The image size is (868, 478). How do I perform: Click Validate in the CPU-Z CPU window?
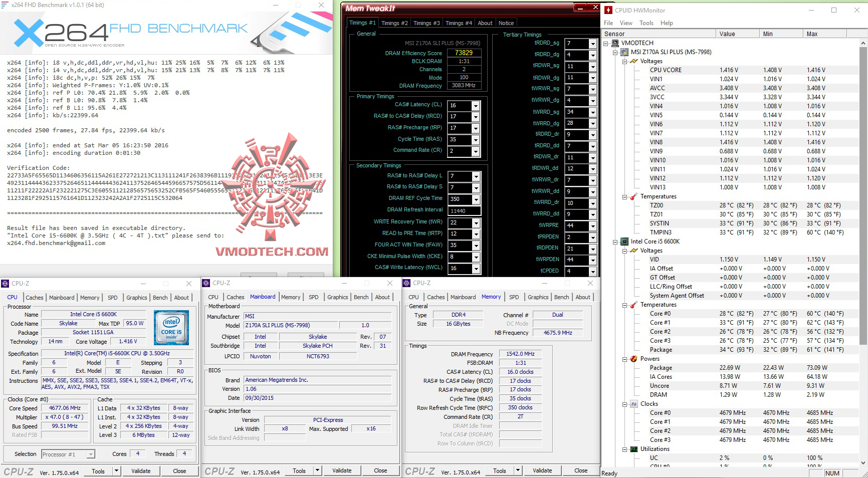pos(141,471)
